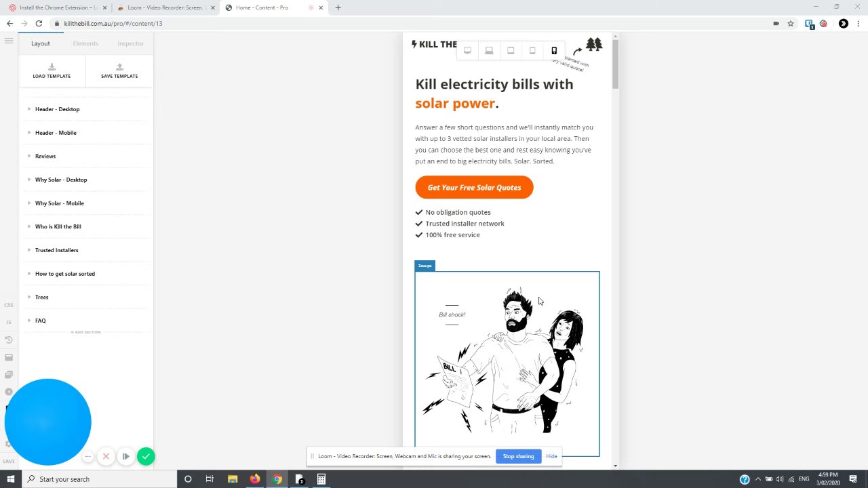Select the Bill shock illustration image
This screenshot has width=868, height=488.
(x=507, y=364)
